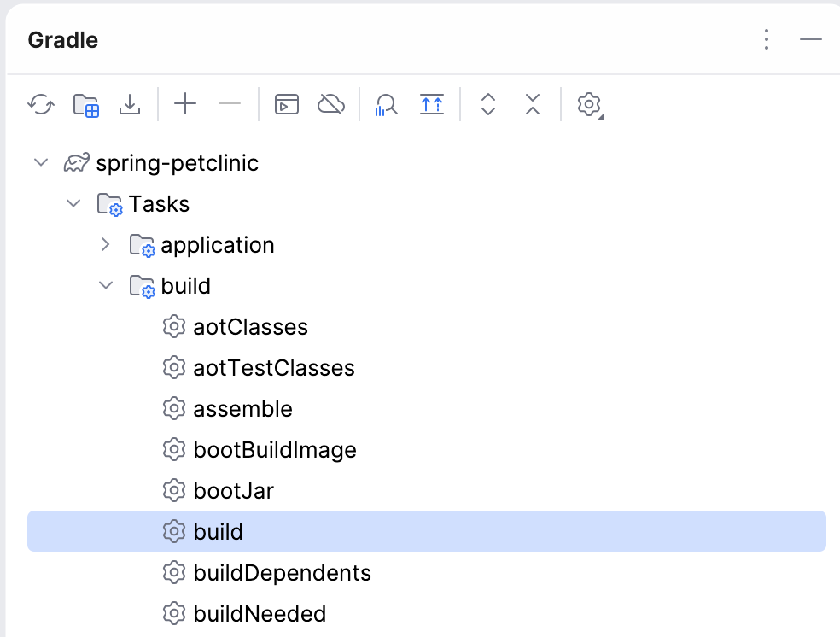Screen dimensions: 840x637
Task: Collapse all nodes in the tree
Action: [532, 104]
